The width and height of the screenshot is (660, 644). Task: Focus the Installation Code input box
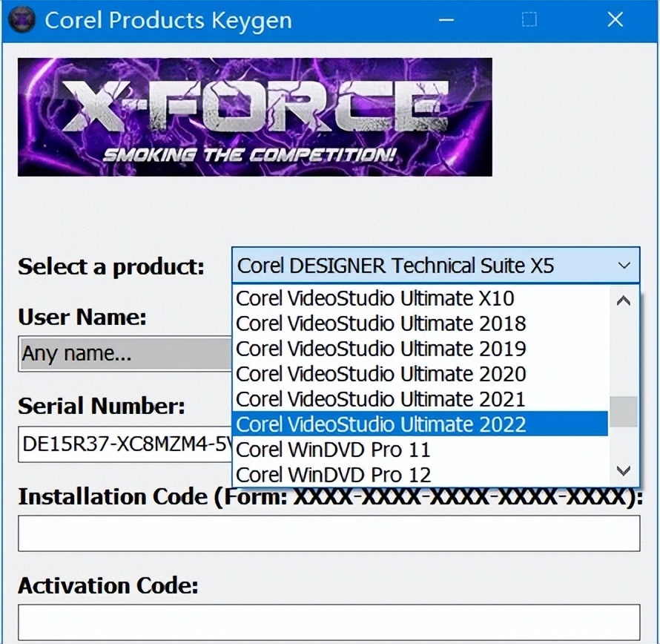point(329,533)
